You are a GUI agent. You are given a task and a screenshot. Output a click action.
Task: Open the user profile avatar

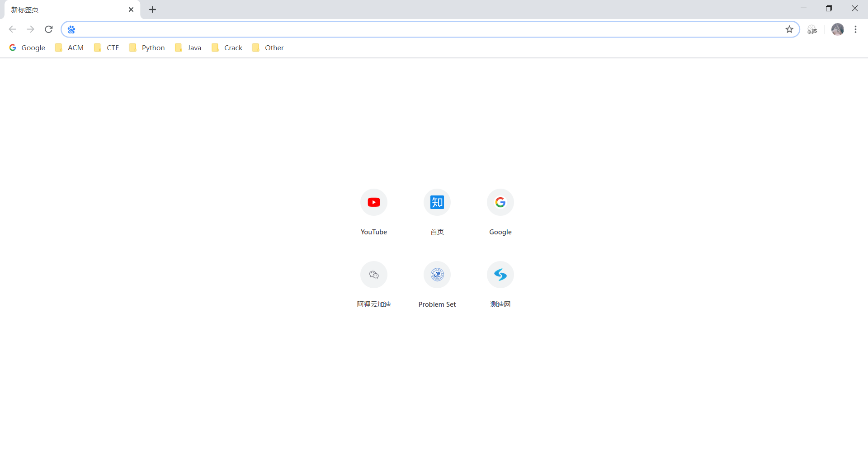[837, 29]
